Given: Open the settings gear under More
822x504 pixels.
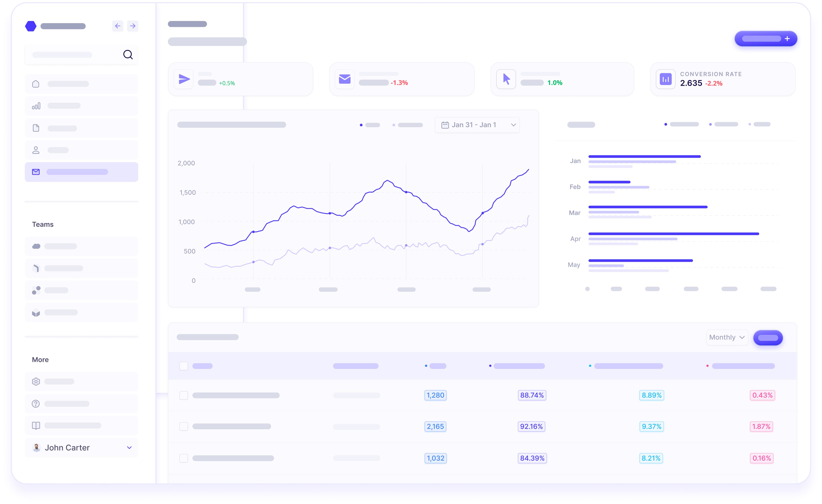Looking at the screenshot, I should tap(36, 381).
